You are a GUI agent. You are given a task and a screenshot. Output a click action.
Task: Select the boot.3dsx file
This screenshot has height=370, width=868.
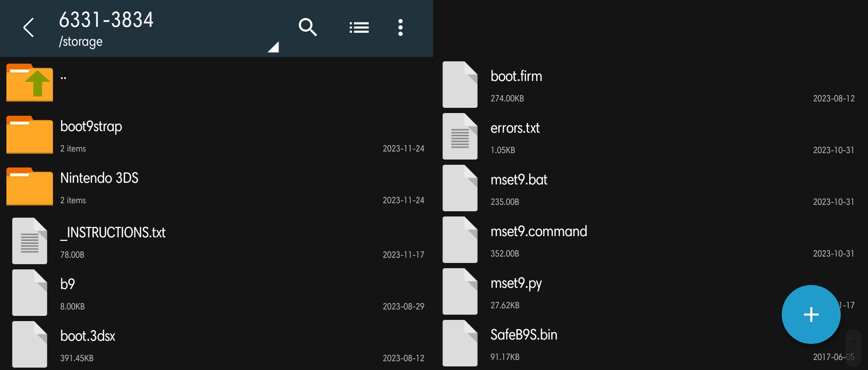coord(88,336)
